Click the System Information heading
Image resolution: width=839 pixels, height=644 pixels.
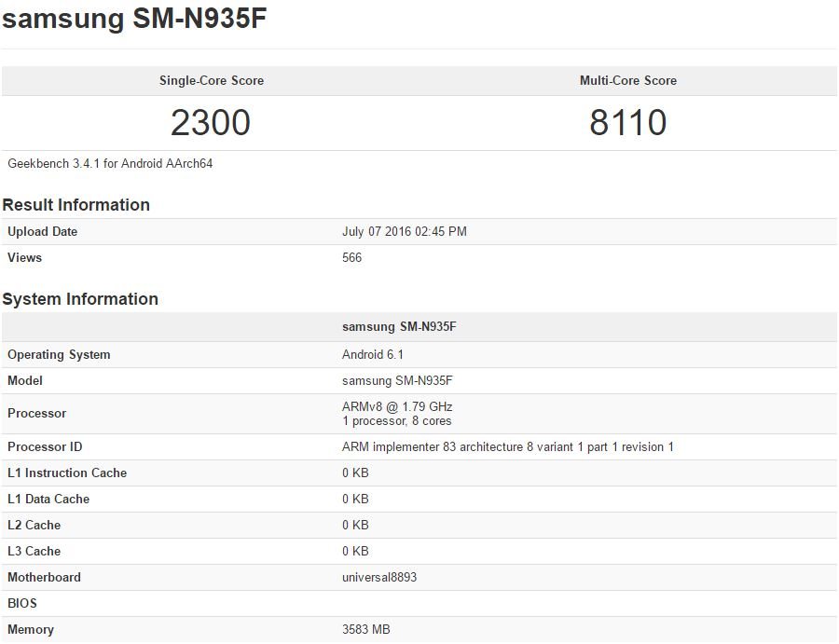click(x=80, y=299)
